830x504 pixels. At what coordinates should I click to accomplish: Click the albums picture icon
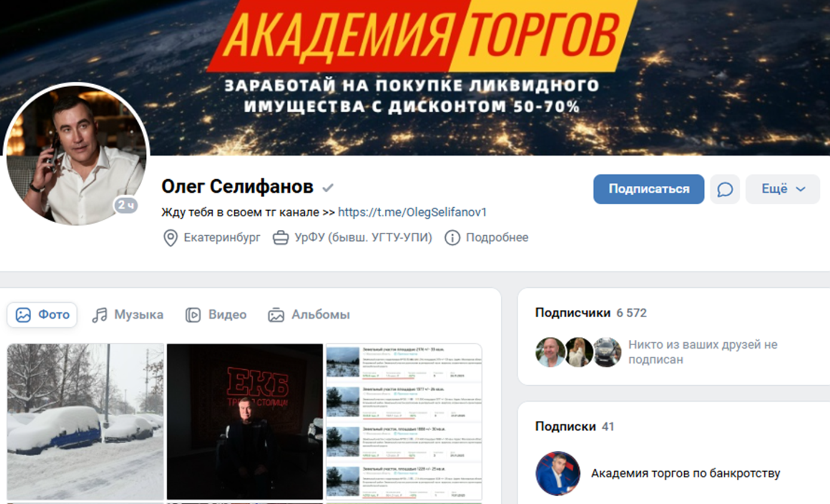point(276,315)
